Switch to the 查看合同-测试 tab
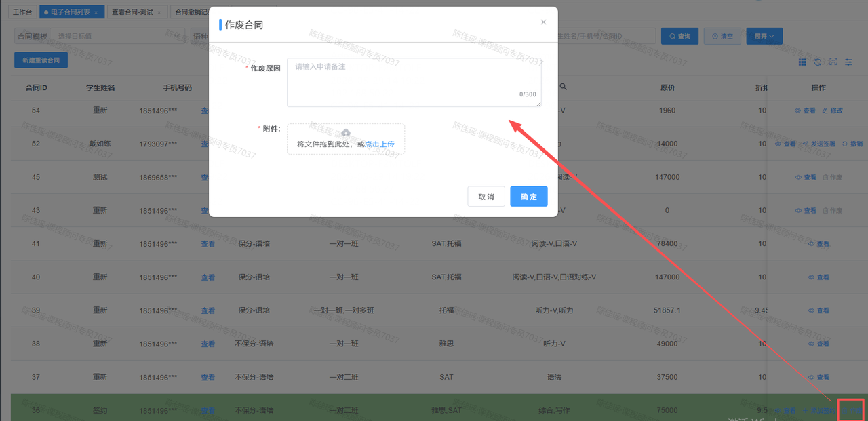The width and height of the screenshot is (868, 421). pyautogui.click(x=137, y=12)
